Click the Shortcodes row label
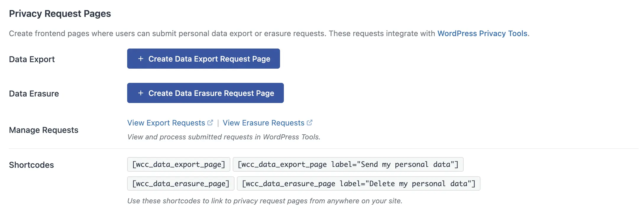The width and height of the screenshot is (644, 219). pos(31,165)
